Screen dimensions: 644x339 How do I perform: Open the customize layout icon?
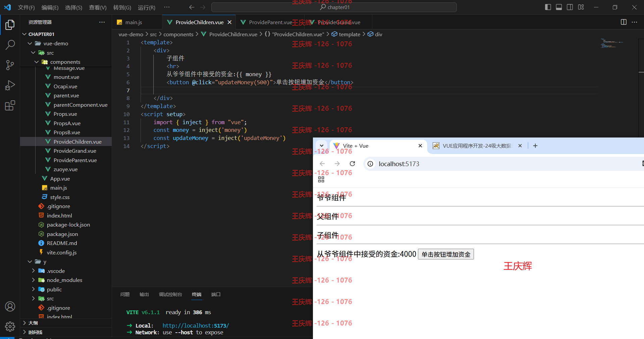pyautogui.click(x=581, y=7)
